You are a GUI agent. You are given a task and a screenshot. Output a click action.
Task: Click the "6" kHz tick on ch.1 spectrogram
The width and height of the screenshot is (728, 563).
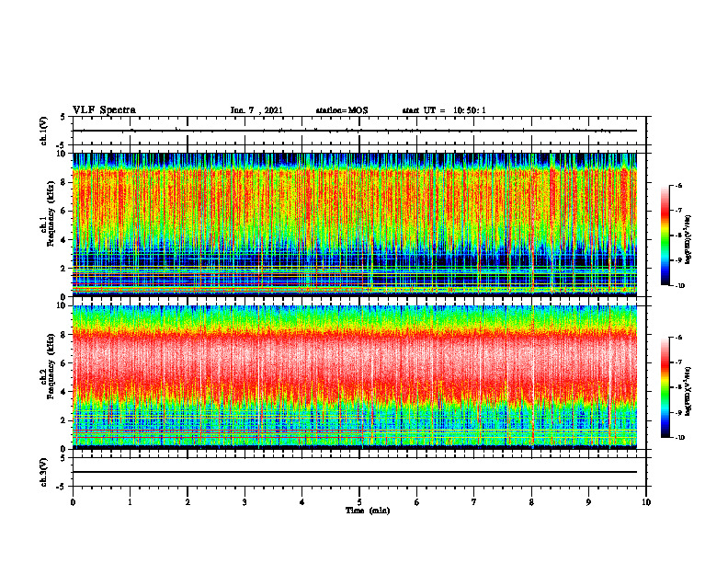(x=64, y=211)
